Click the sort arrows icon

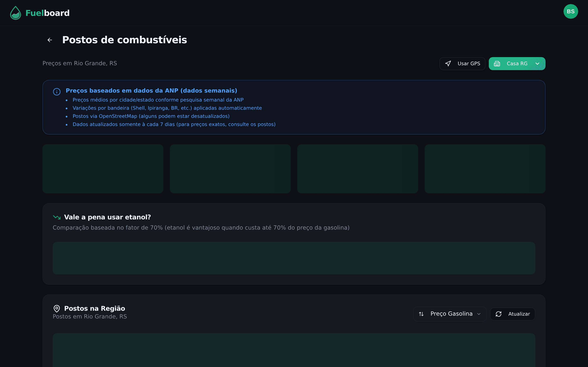click(421, 314)
